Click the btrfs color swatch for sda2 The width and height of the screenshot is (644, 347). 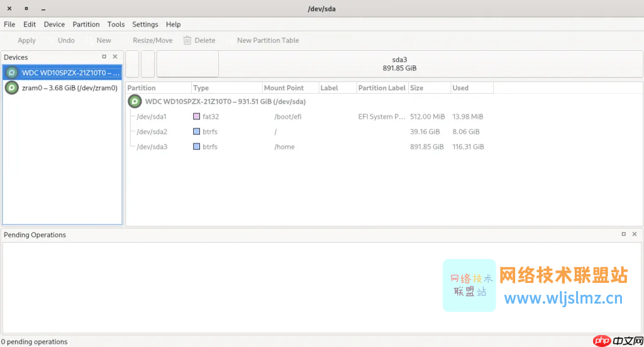pos(196,131)
